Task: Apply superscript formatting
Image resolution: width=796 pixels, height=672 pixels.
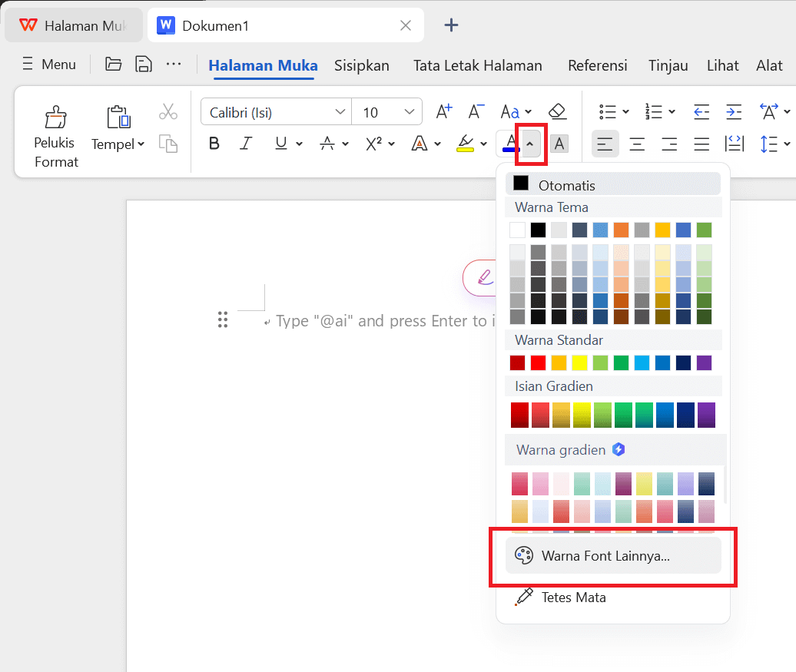Action: [374, 144]
